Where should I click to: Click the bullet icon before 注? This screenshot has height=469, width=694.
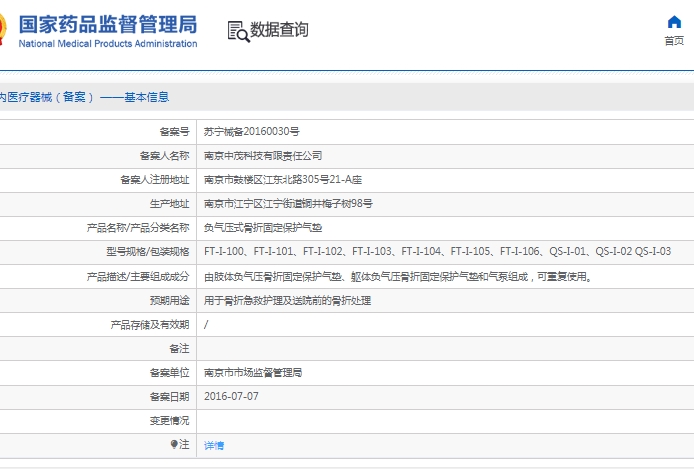(174, 444)
